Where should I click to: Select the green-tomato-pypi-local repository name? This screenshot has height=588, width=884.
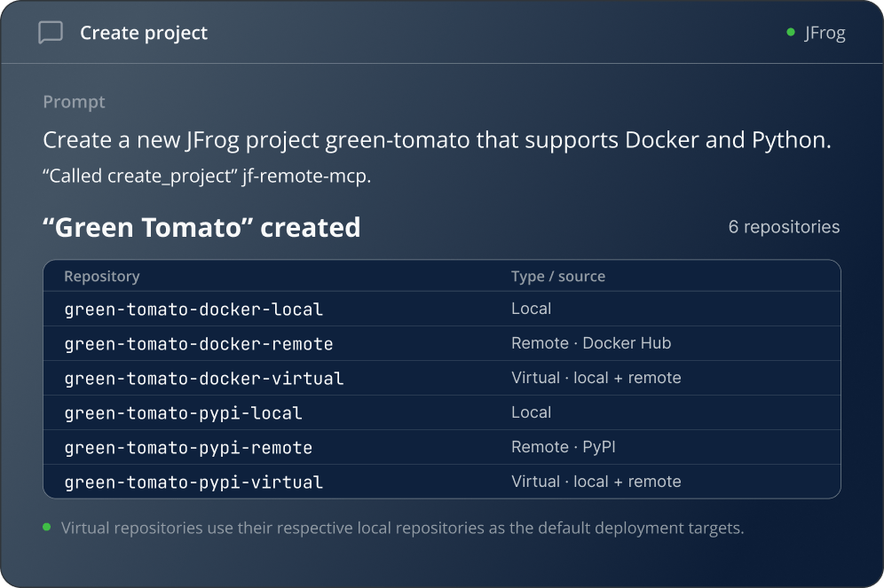183,412
